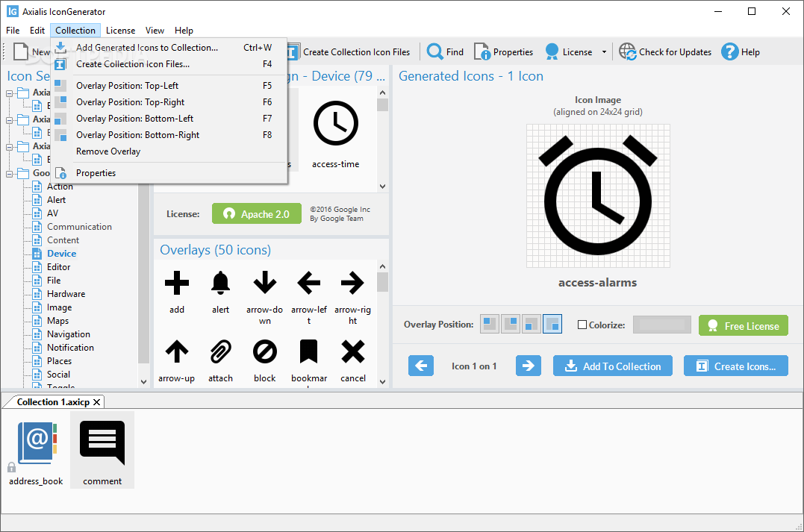Choose the bookmark overlay icon
The width and height of the screenshot is (804, 532).
click(308, 351)
